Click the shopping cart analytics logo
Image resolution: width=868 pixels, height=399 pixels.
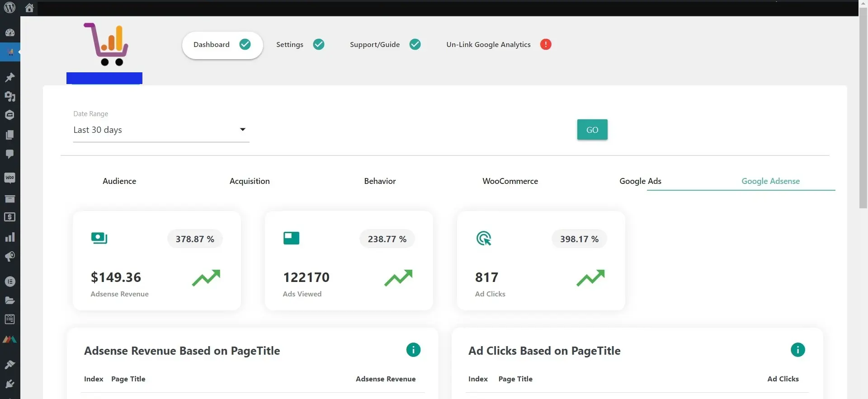tap(106, 44)
